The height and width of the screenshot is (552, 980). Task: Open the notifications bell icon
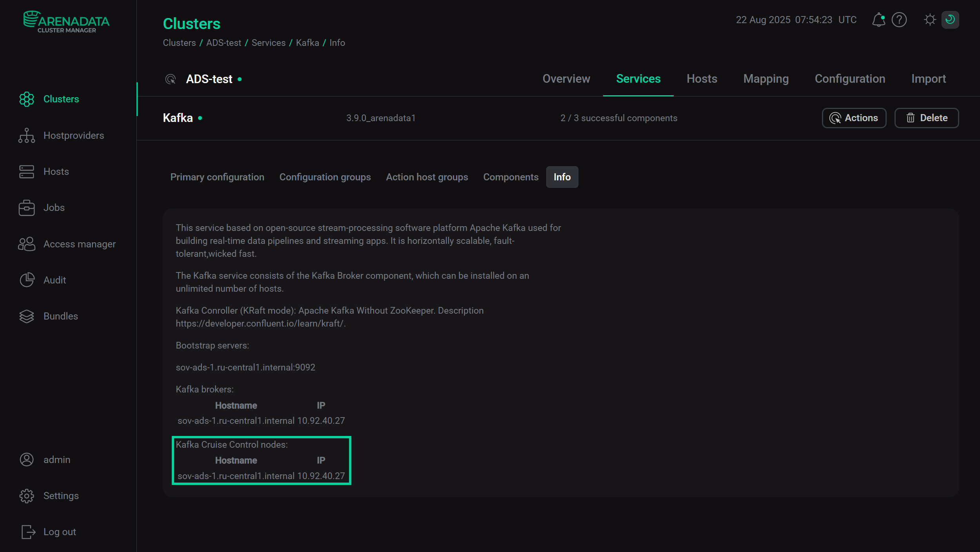point(878,20)
